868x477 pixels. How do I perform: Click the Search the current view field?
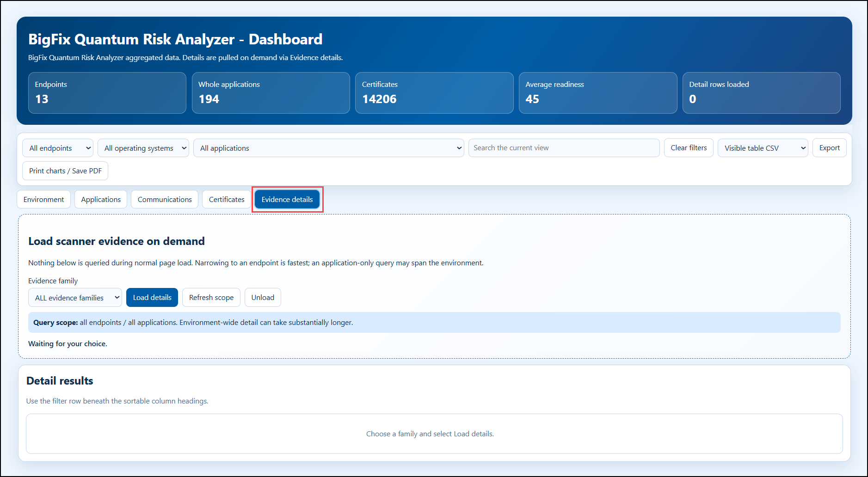click(x=564, y=148)
